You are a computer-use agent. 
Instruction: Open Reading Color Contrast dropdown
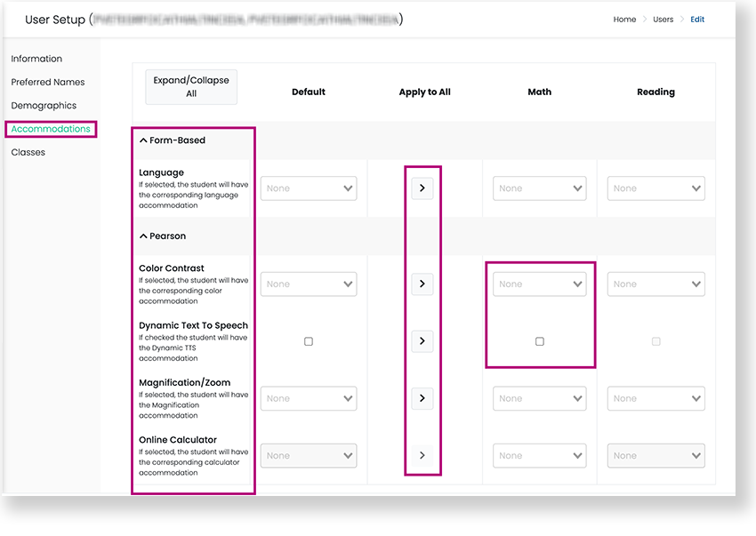point(655,284)
